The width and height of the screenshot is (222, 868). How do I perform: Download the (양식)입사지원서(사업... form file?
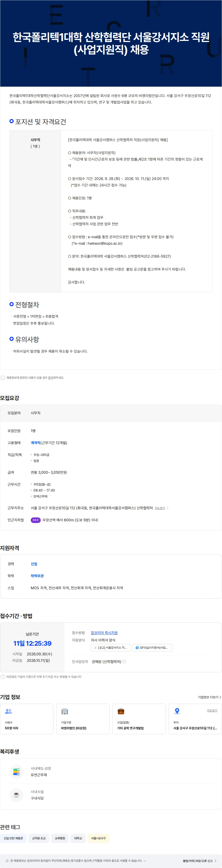coord(152,648)
